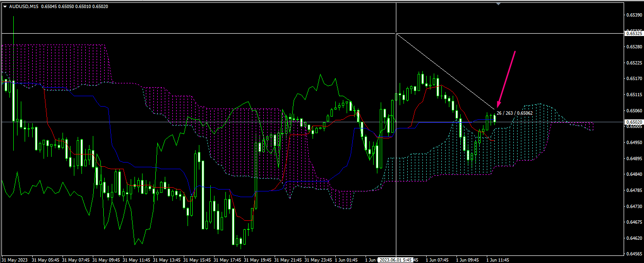The height and width of the screenshot is (263, 644).
Task: Click the 31 May 23:45 time label
Action: point(318,260)
